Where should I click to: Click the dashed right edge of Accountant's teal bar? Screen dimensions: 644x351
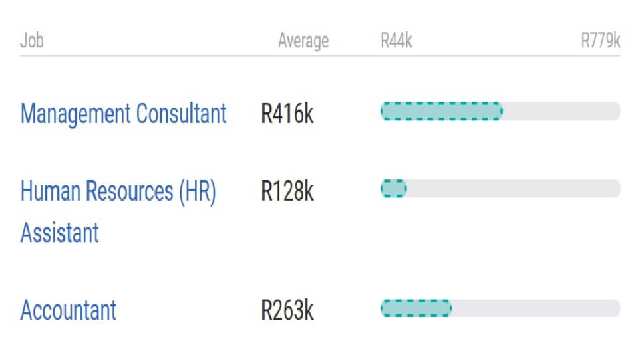point(450,308)
